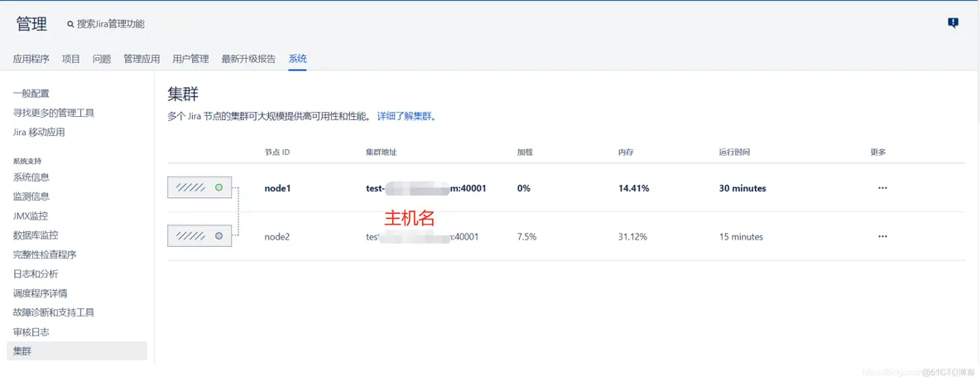Click the 运行时间 column header

[733, 152]
